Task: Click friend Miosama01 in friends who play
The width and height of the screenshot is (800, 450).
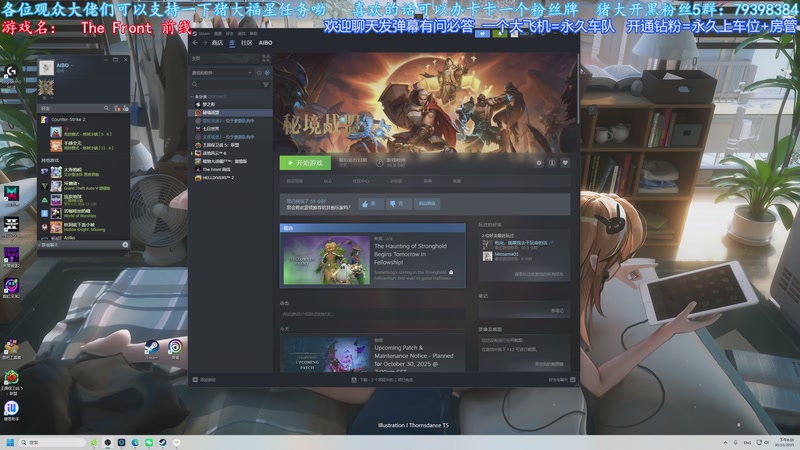Action: tap(506, 254)
